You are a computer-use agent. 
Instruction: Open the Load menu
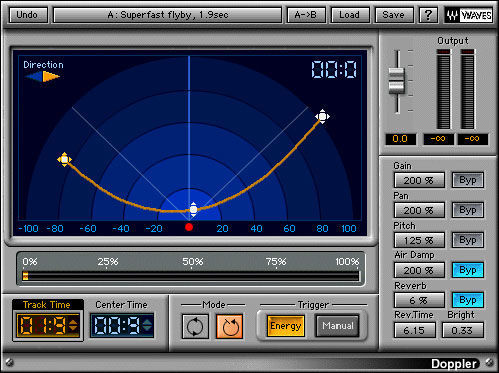click(350, 15)
